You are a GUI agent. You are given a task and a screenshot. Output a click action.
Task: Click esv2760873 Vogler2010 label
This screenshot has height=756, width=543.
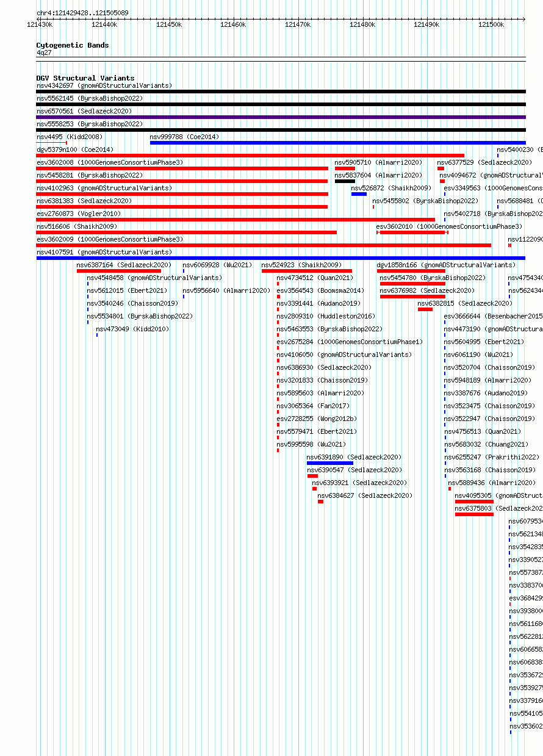point(79,214)
